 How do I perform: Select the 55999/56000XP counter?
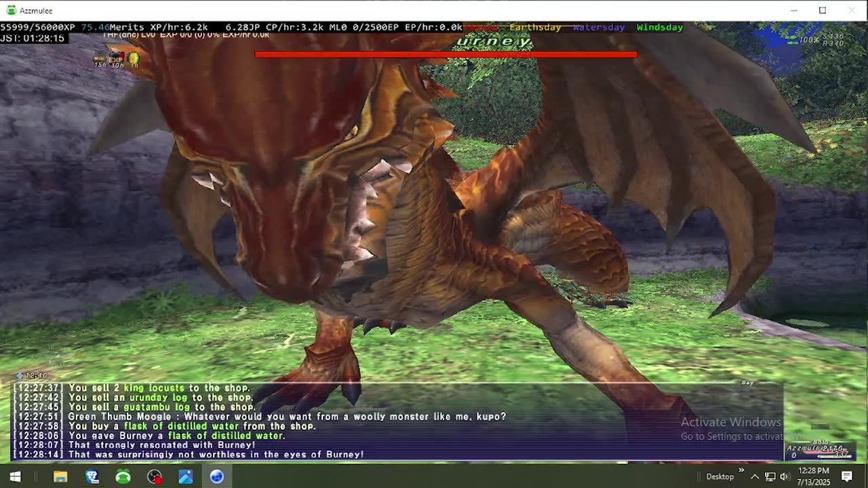pos(37,28)
